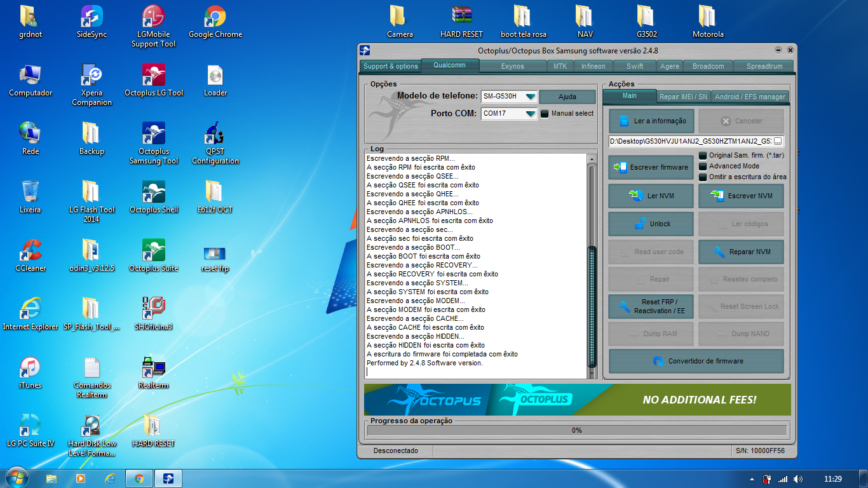The width and height of the screenshot is (868, 488).
Task: Open the Realterm desktop shortcut
Action: [153, 373]
